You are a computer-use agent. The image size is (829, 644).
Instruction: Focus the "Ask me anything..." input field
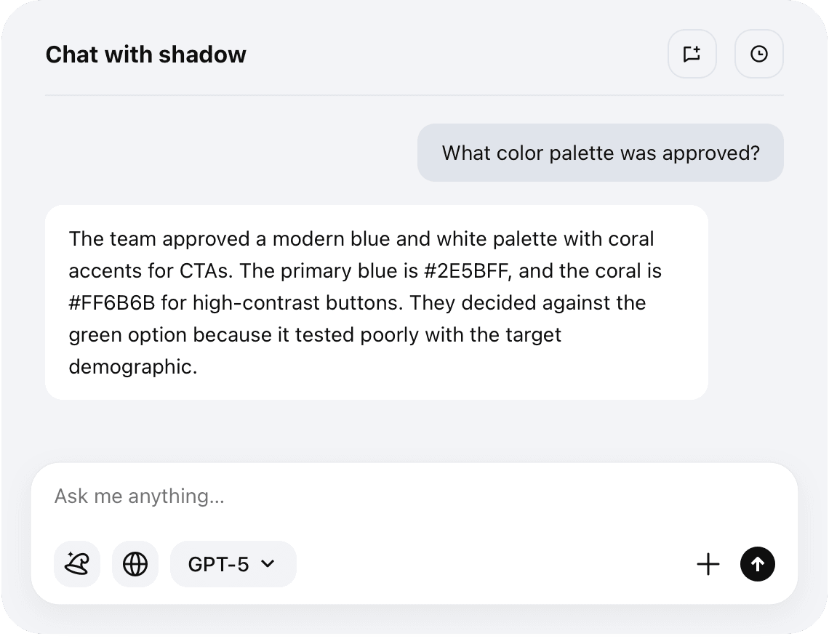pos(364,496)
